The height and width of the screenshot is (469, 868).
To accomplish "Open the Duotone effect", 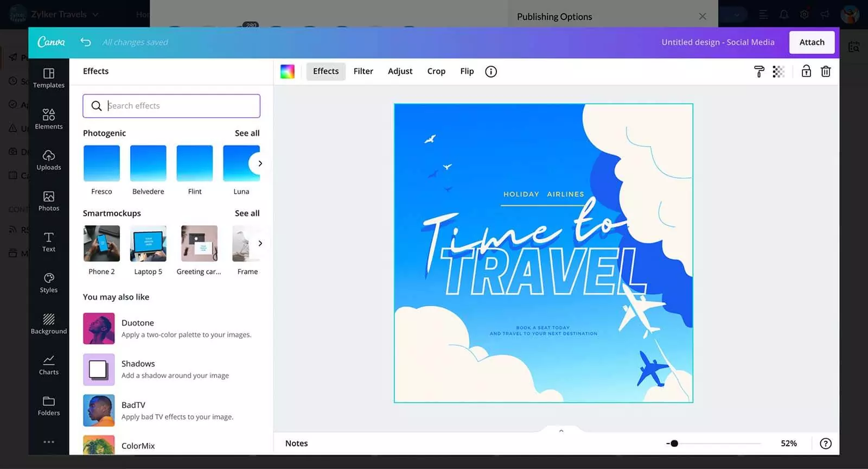I will coord(171,328).
